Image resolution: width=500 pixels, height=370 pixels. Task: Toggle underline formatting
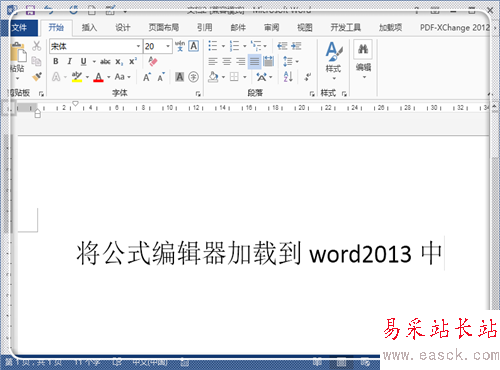click(83, 61)
